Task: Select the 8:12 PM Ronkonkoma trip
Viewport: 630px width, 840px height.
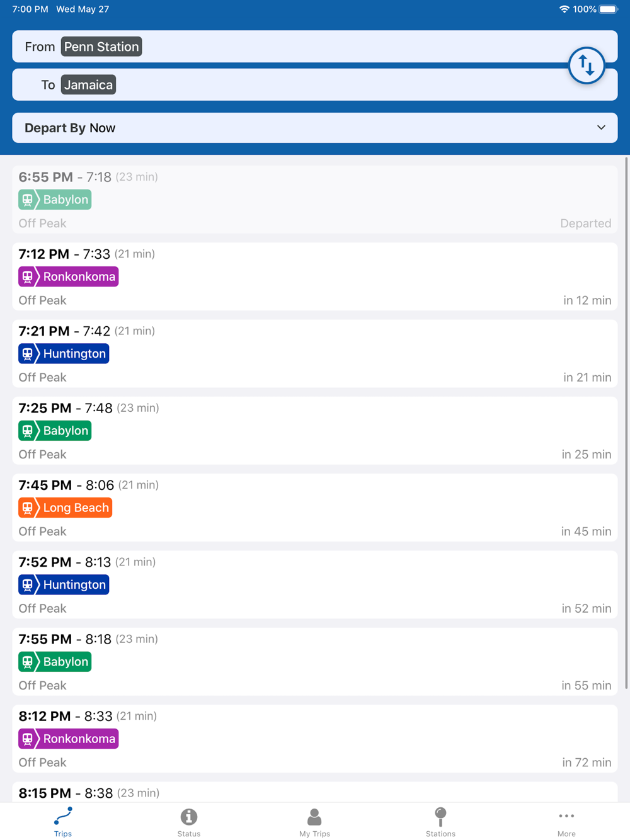Action: 315,739
